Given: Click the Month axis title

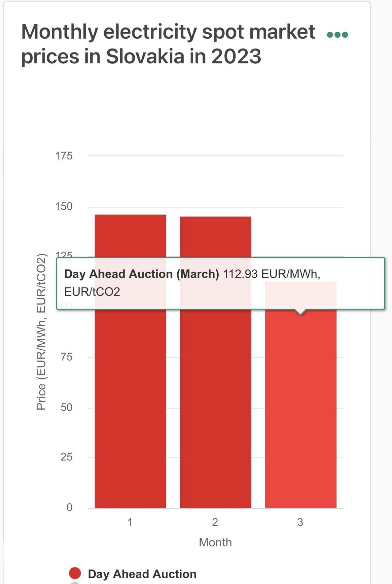Looking at the screenshot, I should tap(215, 542).
